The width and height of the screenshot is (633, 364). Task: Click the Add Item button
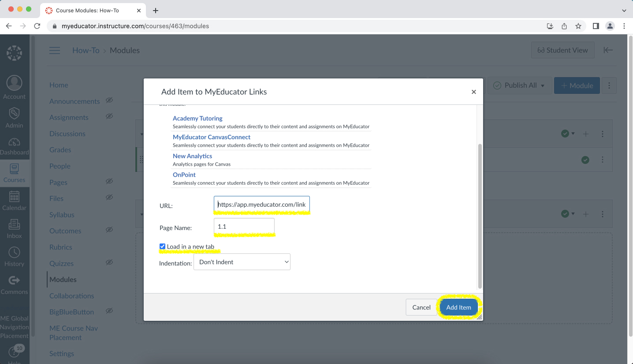(458, 307)
